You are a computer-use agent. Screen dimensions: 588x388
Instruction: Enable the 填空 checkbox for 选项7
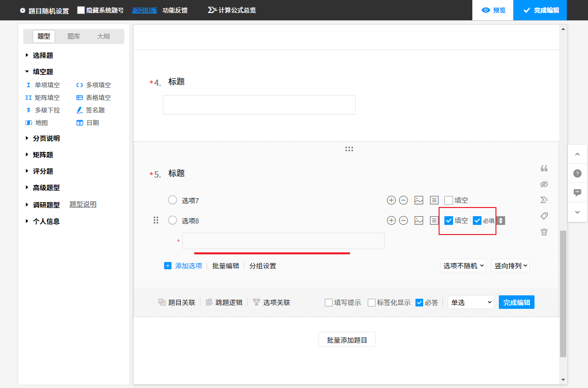pos(449,200)
